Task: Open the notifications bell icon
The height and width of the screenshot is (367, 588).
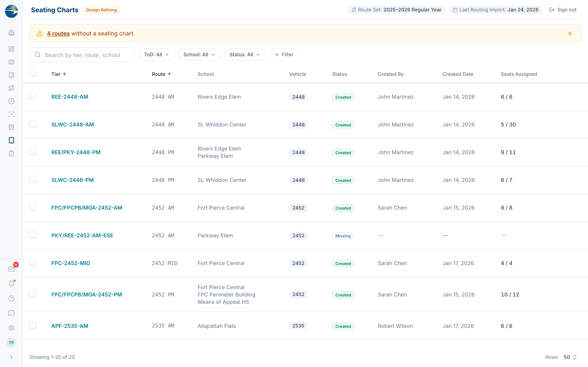Action: [x=11, y=283]
